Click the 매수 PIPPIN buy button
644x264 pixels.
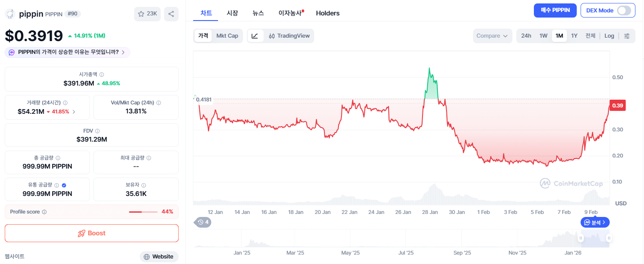point(555,10)
